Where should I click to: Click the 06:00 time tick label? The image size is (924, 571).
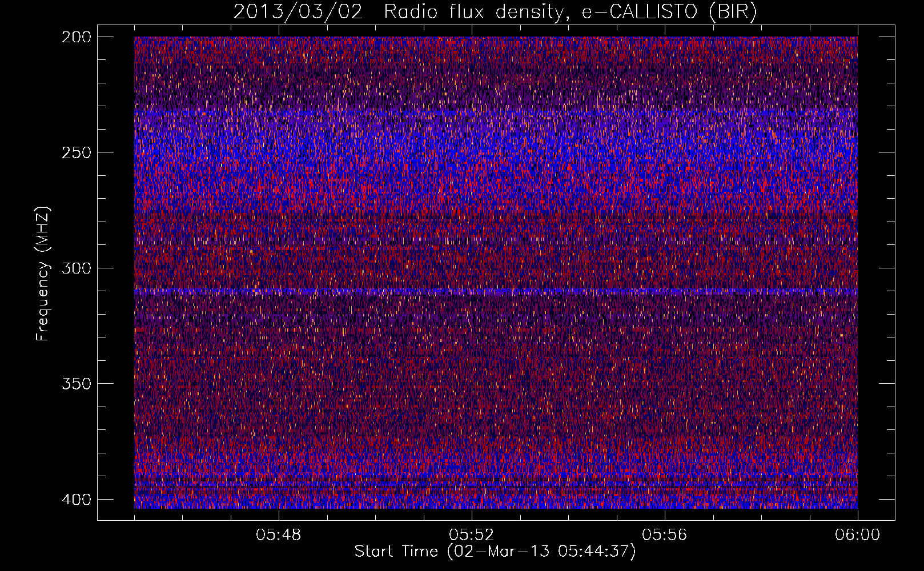click(x=858, y=535)
